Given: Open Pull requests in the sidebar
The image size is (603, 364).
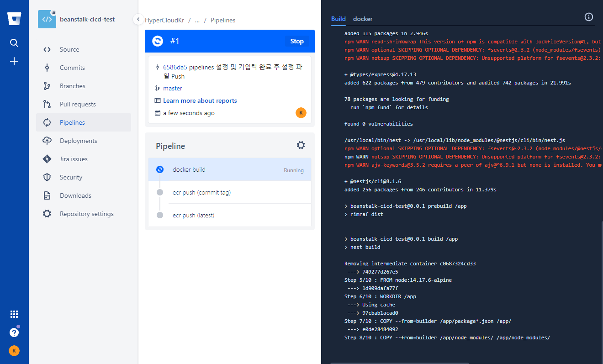Looking at the screenshot, I should pyautogui.click(x=84, y=104).
